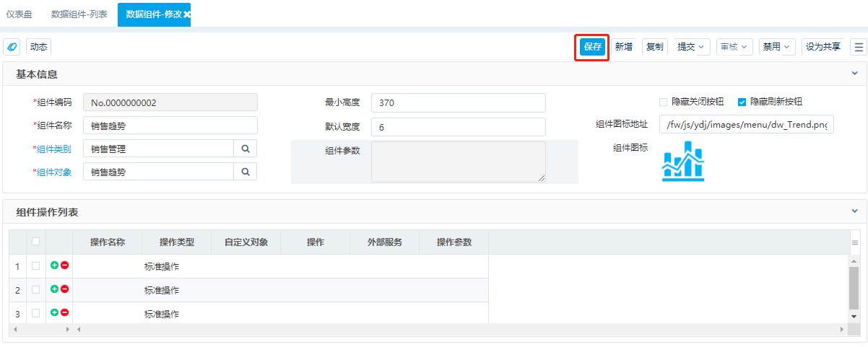Image resolution: width=868 pixels, height=347 pixels.
Task: Open the 审核 dropdown
Action: tap(734, 47)
